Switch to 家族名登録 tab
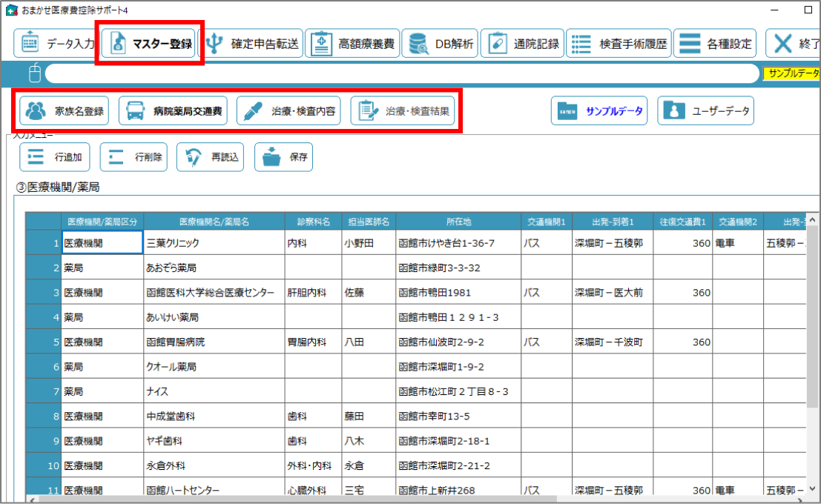The height and width of the screenshot is (504, 821). 65,112
